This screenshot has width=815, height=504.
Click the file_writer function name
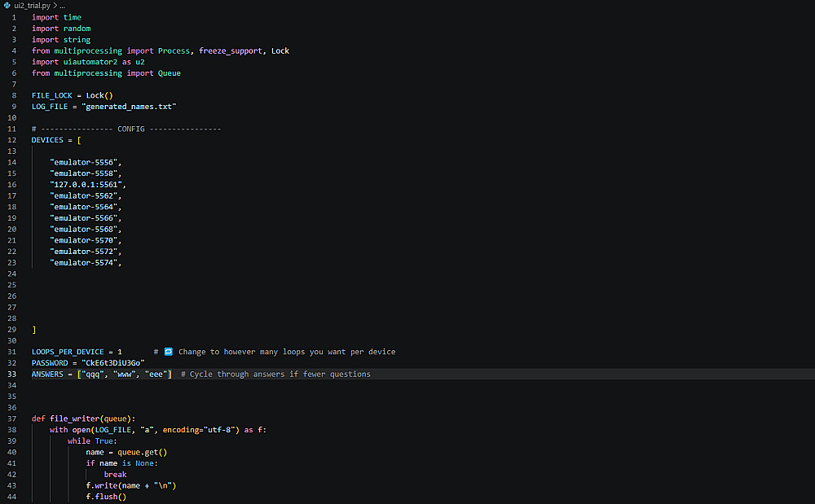[74, 419]
